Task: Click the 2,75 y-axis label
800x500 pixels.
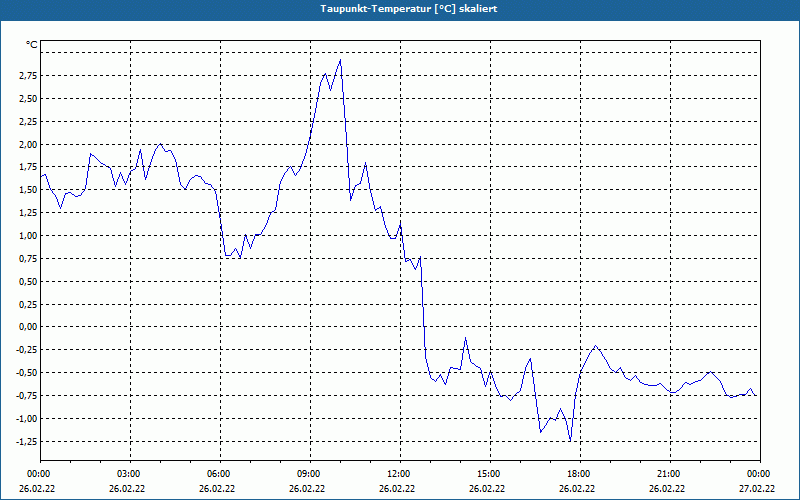Action: pos(28,76)
